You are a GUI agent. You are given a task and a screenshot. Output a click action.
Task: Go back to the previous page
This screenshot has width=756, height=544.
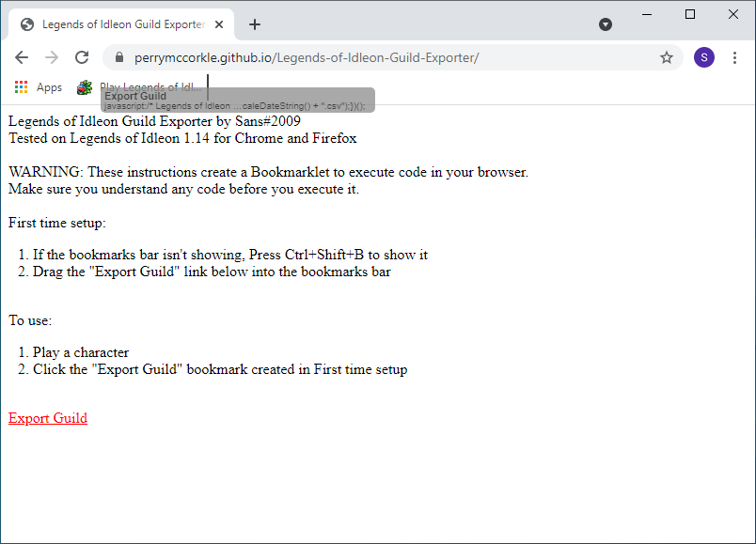tap(22, 57)
